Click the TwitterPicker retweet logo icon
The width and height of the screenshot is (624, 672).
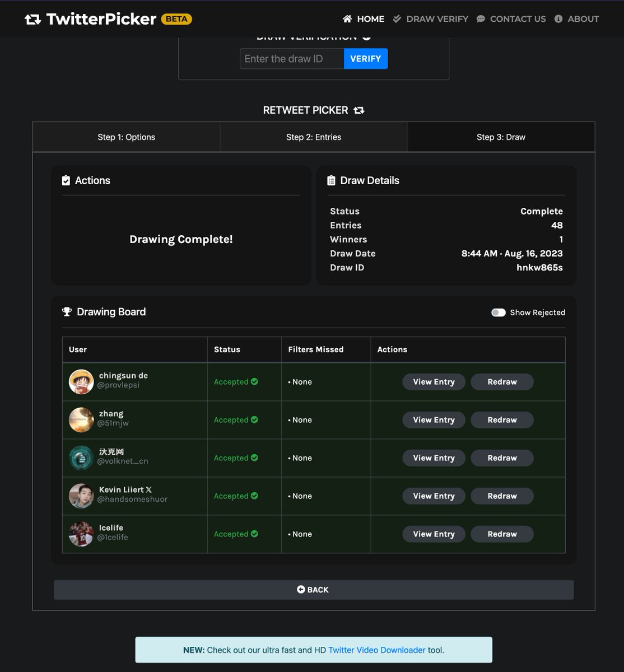pyautogui.click(x=32, y=19)
